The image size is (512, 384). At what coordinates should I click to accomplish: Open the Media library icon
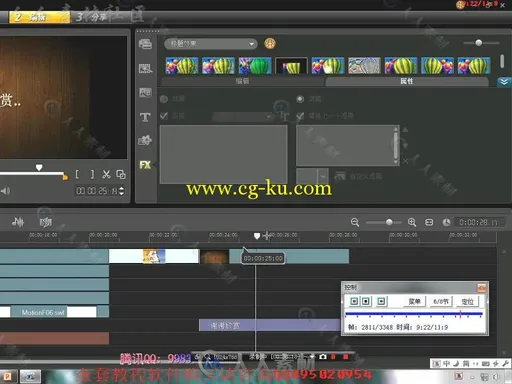tap(145, 44)
